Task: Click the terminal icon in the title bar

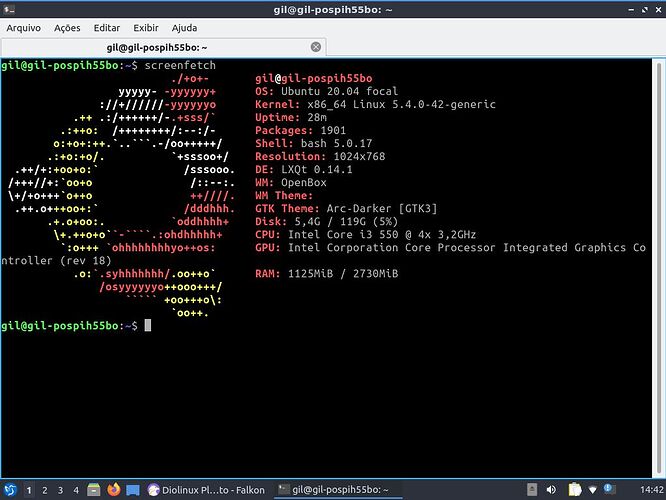Action: tap(9, 9)
